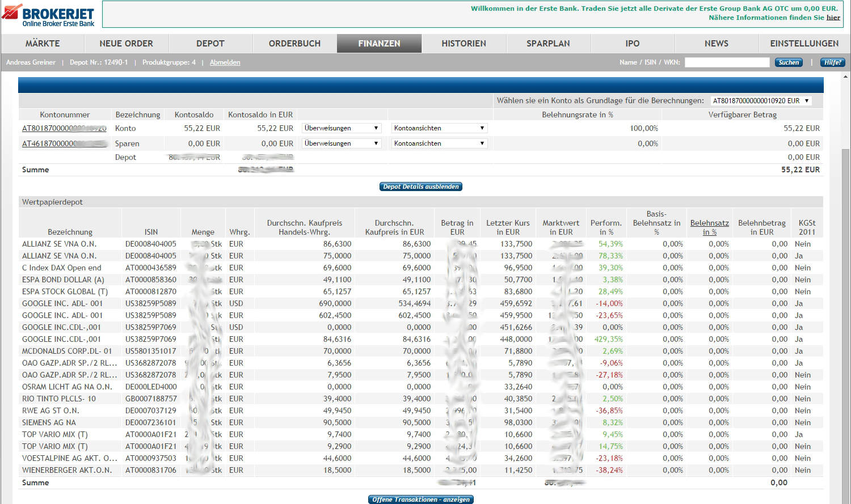The width and height of the screenshot is (851, 504).
Task: Click 'Depot Nr.: 12490-1' text
Action: point(99,62)
